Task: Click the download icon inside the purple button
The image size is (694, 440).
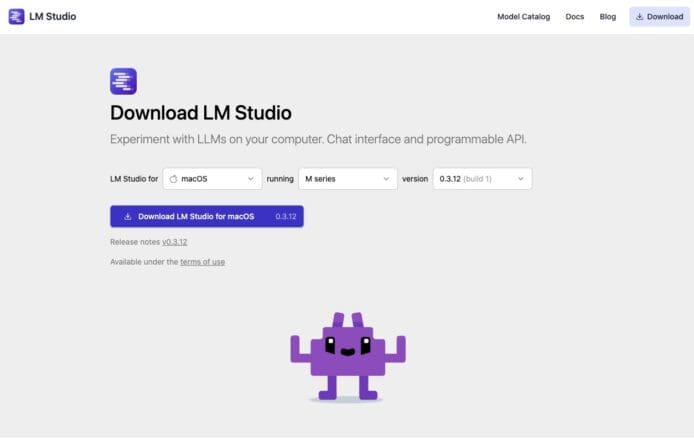Action: (127, 216)
